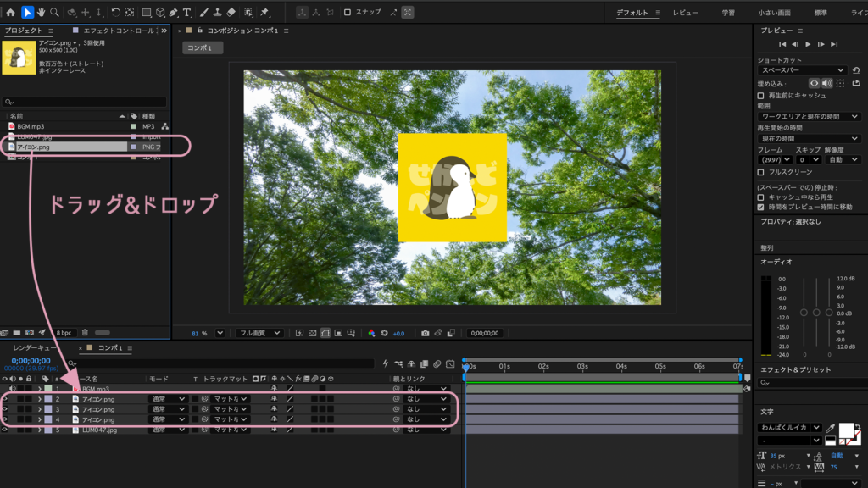
Task: Mute audio of BGM.mp3 layer
Action: pyautogui.click(x=12, y=389)
